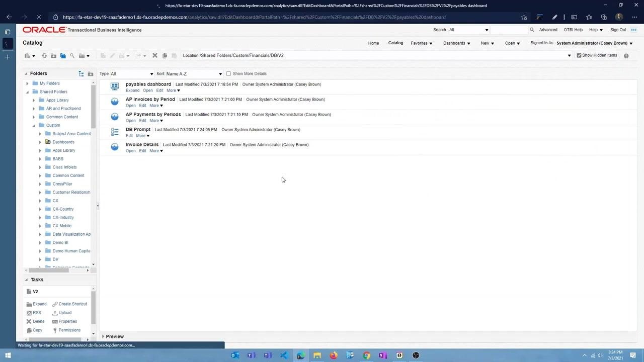The height and width of the screenshot is (362, 644).
Task: Expand the My Folders tree node
Action: [x=27, y=83]
